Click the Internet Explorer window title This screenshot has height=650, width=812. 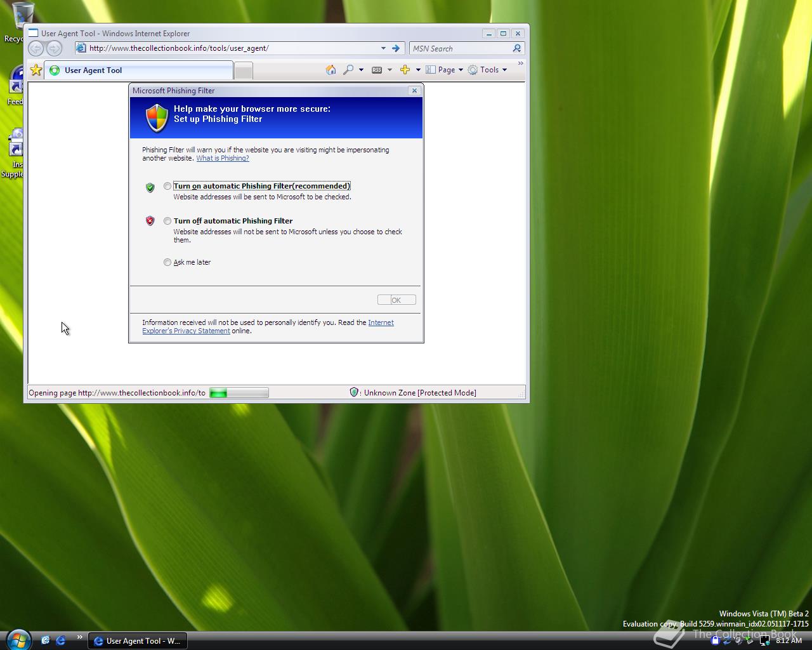pos(115,34)
